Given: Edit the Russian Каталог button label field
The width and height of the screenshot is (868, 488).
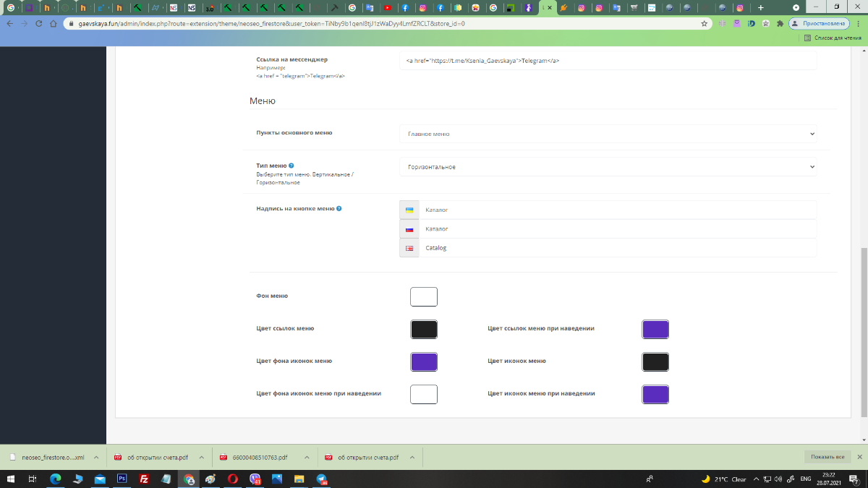Looking at the screenshot, I should click(618, 229).
